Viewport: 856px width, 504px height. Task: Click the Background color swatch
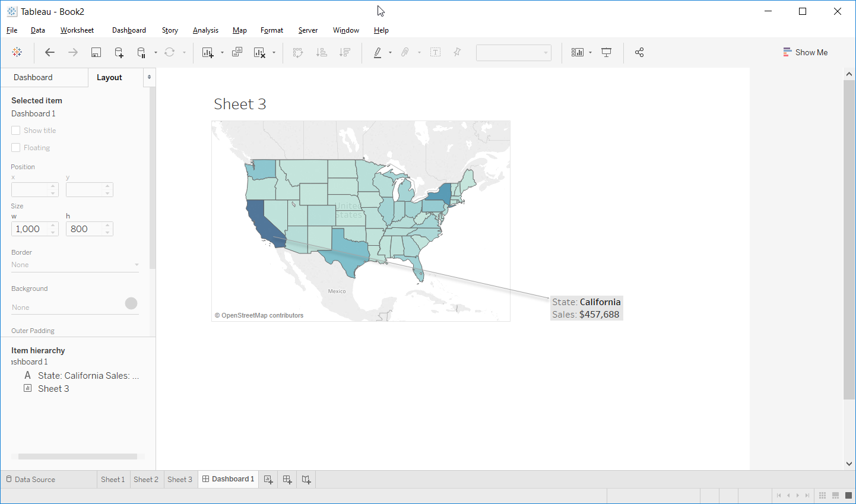(131, 303)
